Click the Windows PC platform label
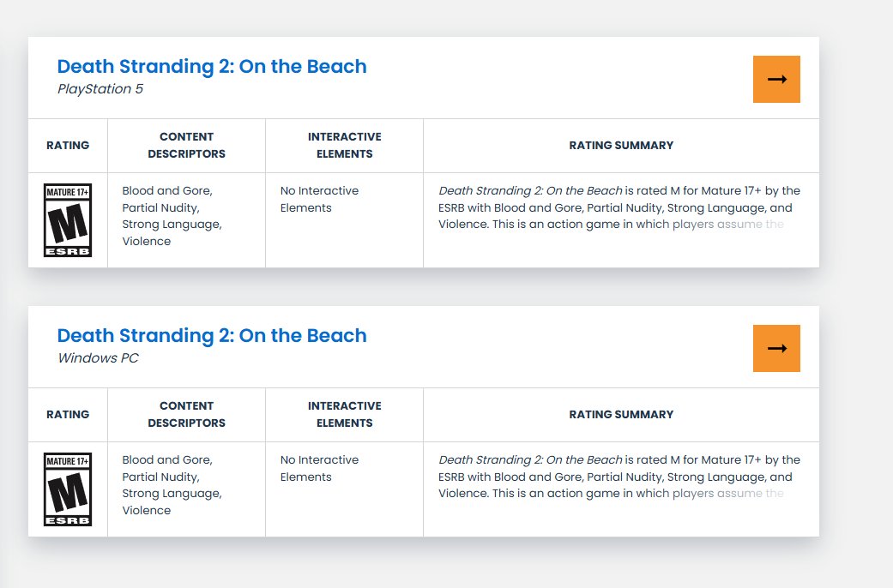 click(98, 358)
